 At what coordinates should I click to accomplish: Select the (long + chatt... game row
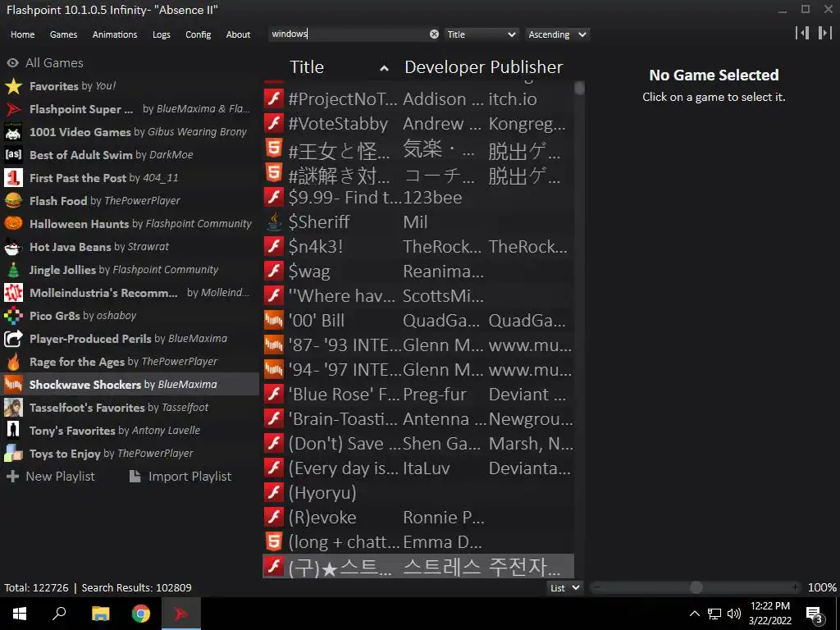[x=418, y=541]
